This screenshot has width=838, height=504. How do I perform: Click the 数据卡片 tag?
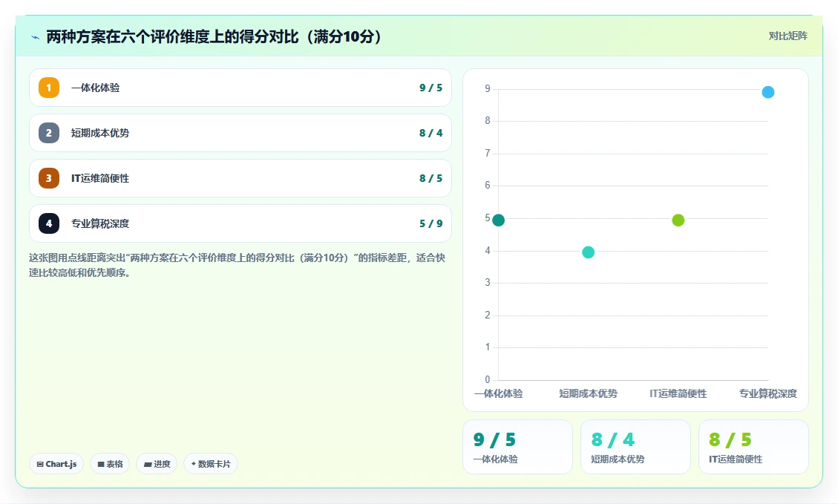tap(211, 464)
